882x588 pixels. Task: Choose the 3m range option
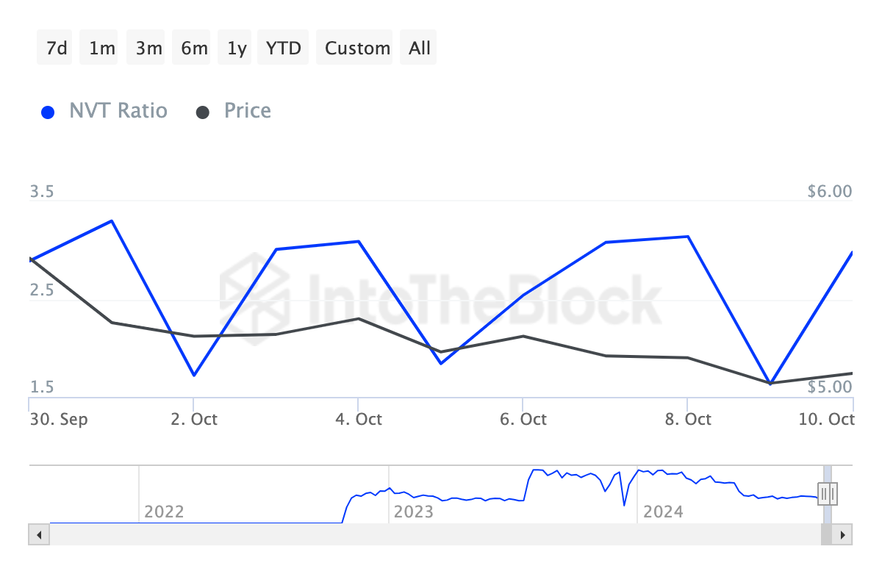[148, 48]
